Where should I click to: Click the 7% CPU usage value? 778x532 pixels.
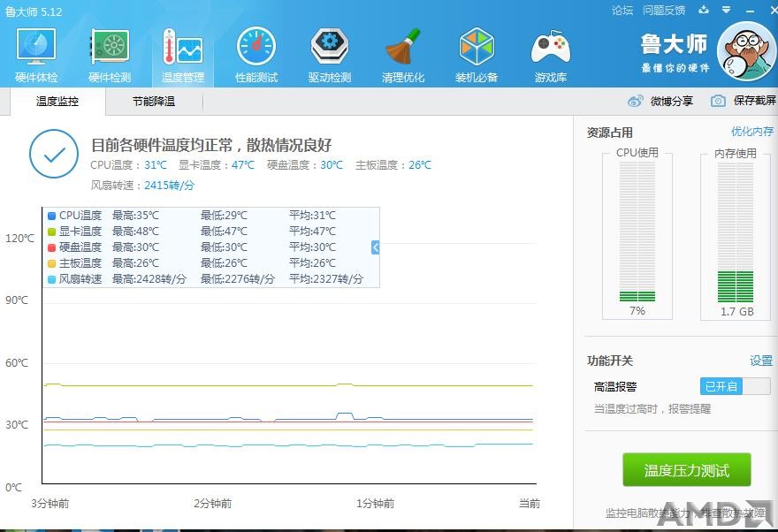tap(637, 311)
